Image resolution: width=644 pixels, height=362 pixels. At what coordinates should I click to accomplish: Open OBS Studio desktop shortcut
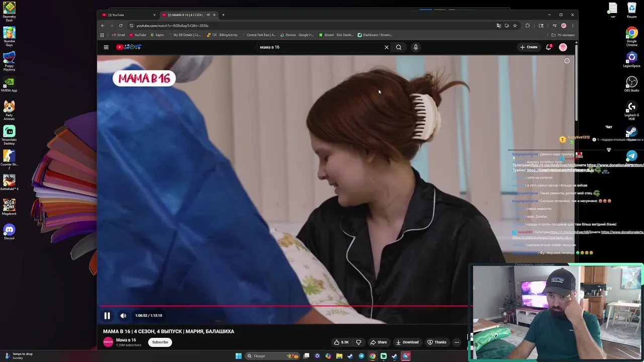coord(631,84)
